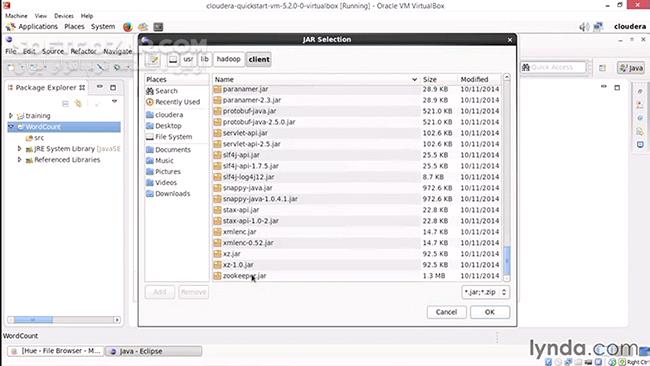This screenshot has width=650, height=366.
Task: Open the System menu in GNOME panel
Action: tap(103, 27)
